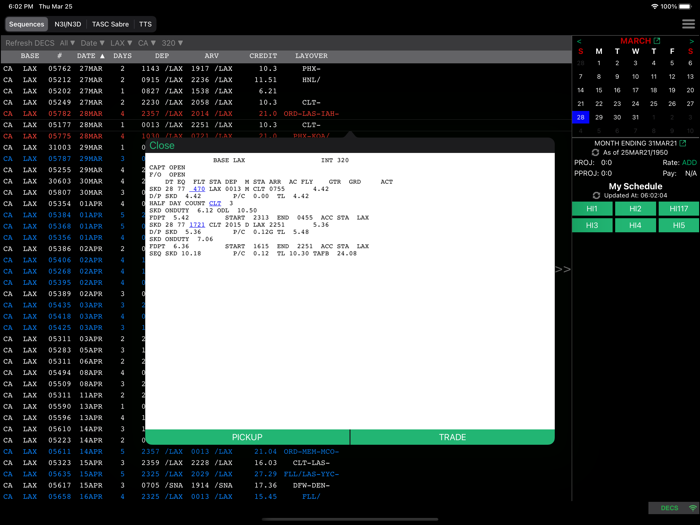Image resolution: width=700 pixels, height=525 pixels.
Task: Switch to N3I/N3D tab
Action: coord(67,24)
